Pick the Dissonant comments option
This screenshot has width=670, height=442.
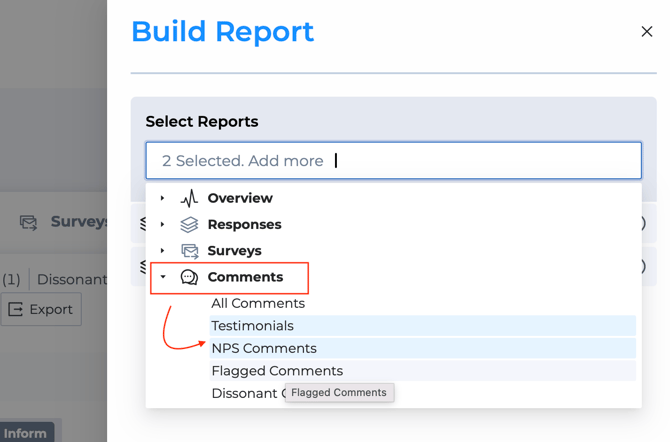coord(243,394)
